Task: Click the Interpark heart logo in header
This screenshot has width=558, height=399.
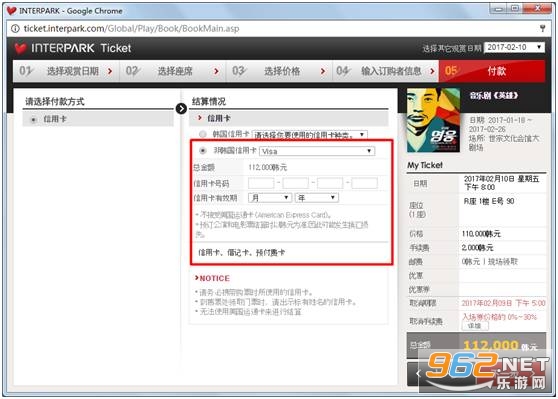Action: pyautogui.click(x=21, y=48)
